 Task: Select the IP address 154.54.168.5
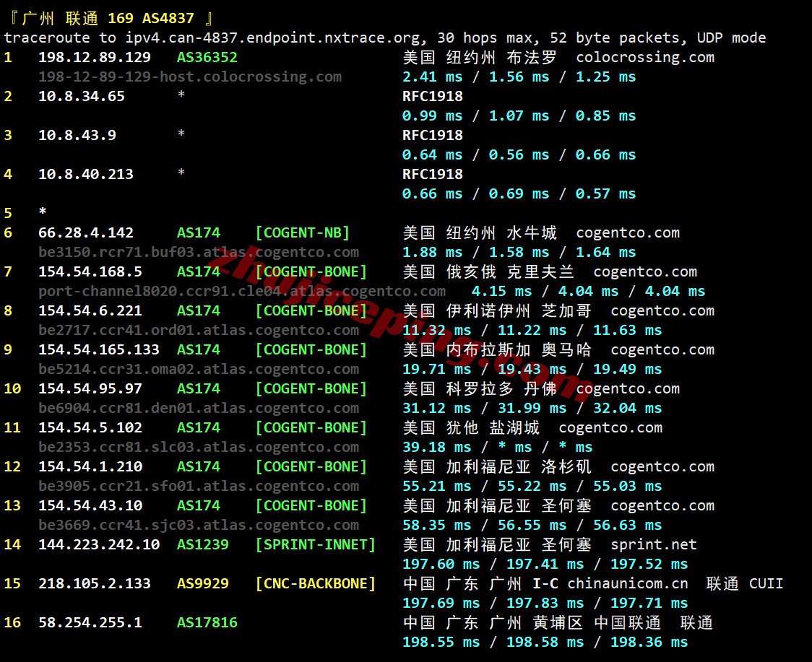pyautogui.click(x=90, y=271)
